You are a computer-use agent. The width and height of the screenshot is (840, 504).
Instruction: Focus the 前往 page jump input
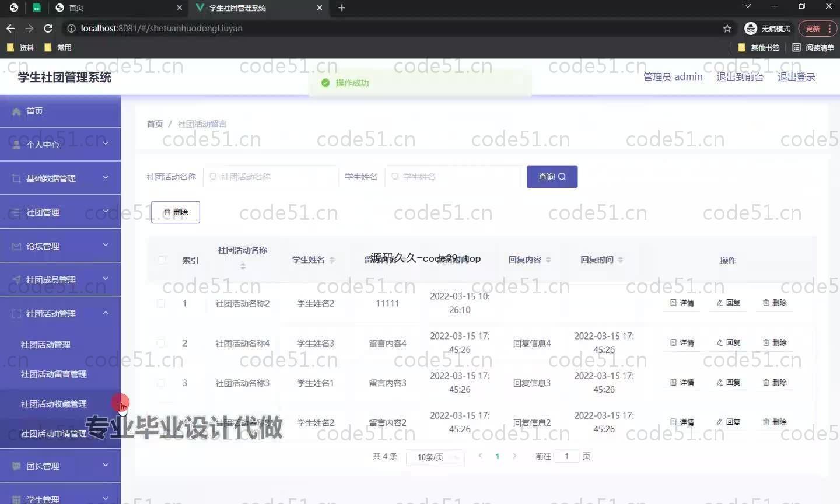click(566, 456)
